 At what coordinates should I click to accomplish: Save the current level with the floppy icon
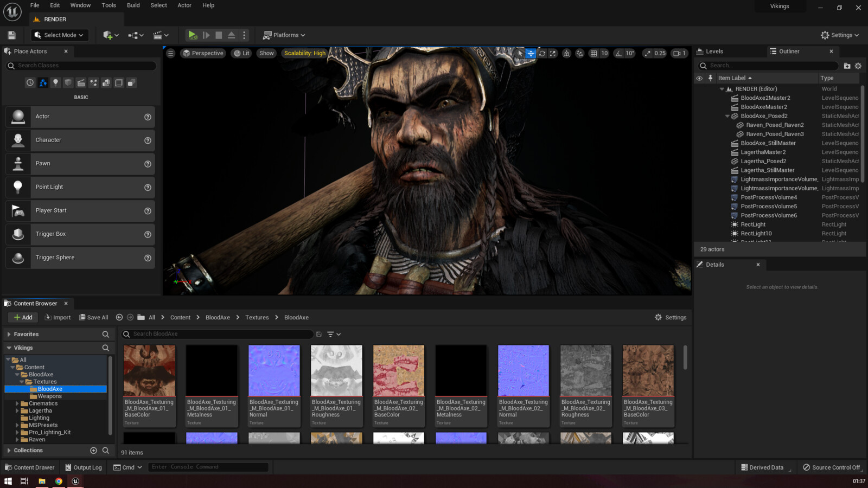(x=11, y=35)
